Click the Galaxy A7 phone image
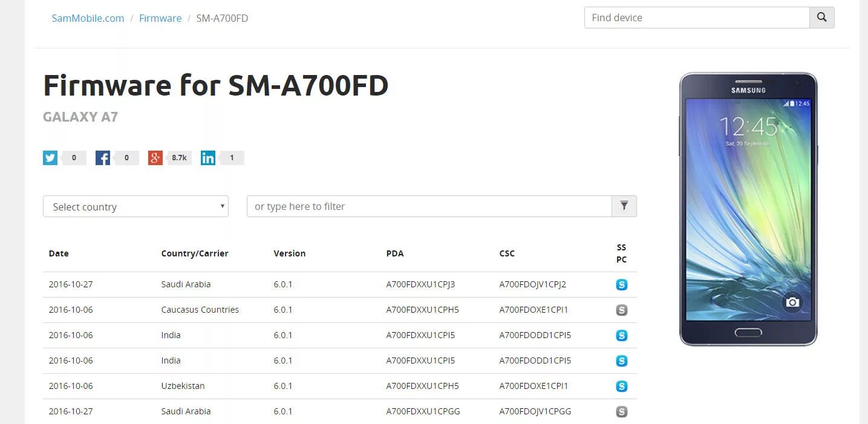Viewport: 868px width, 424px height. [x=748, y=209]
